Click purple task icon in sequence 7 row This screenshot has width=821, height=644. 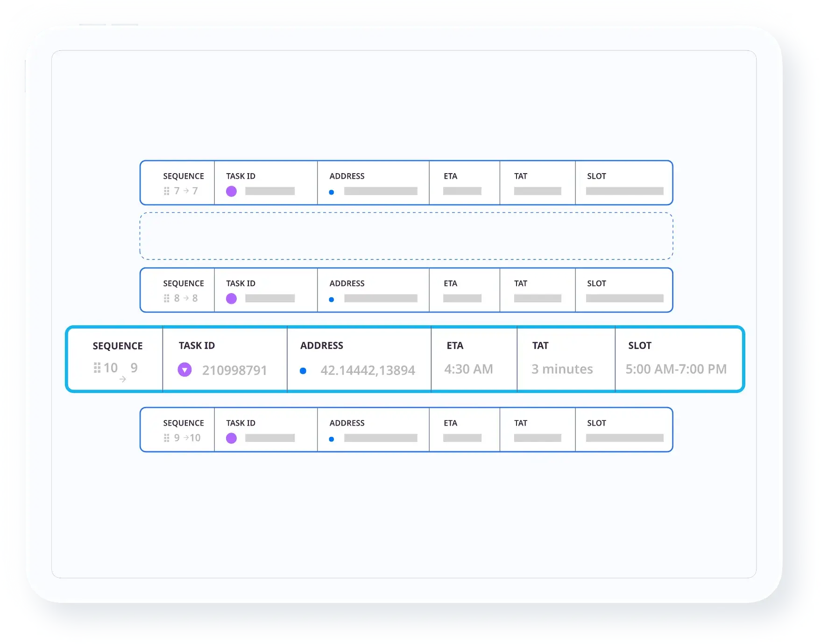231,191
